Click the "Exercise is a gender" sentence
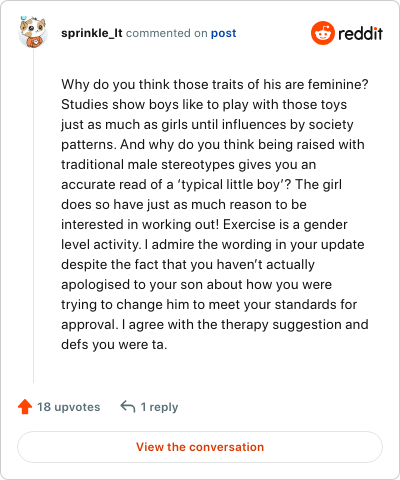Image resolution: width=400 pixels, height=480 pixels. (285, 224)
